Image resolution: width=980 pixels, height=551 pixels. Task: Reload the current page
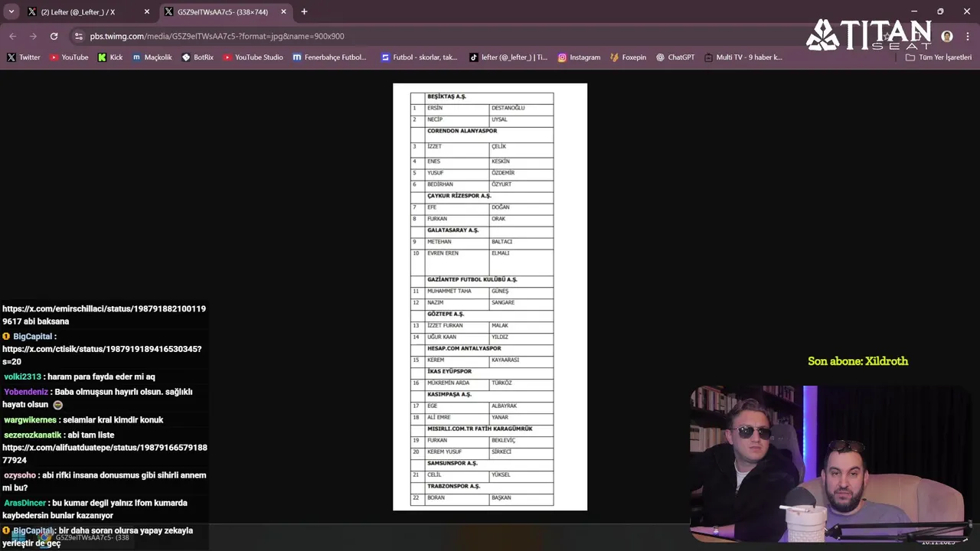tap(54, 36)
